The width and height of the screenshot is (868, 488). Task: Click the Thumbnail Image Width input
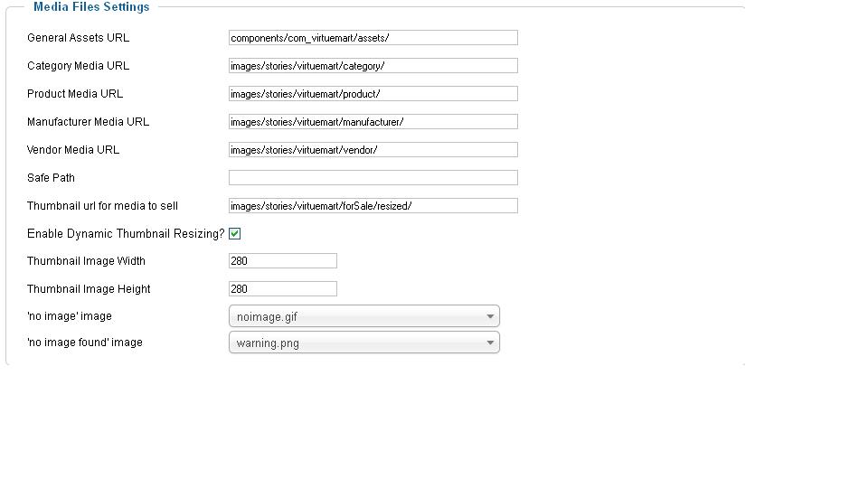[x=282, y=261]
